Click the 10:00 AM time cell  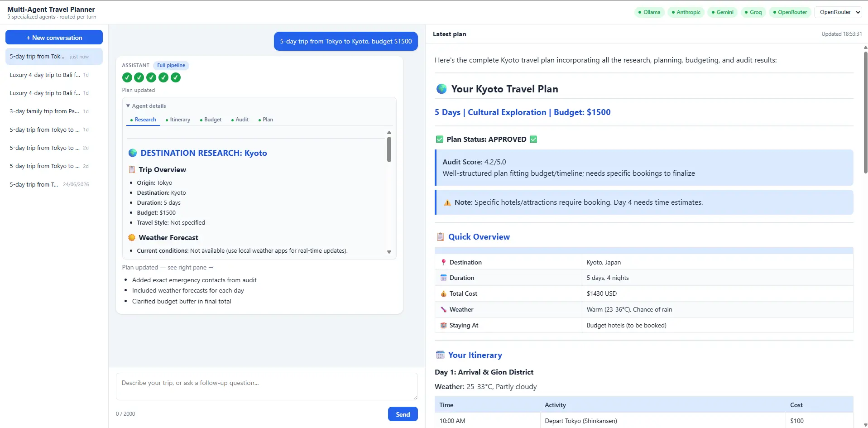click(x=487, y=421)
